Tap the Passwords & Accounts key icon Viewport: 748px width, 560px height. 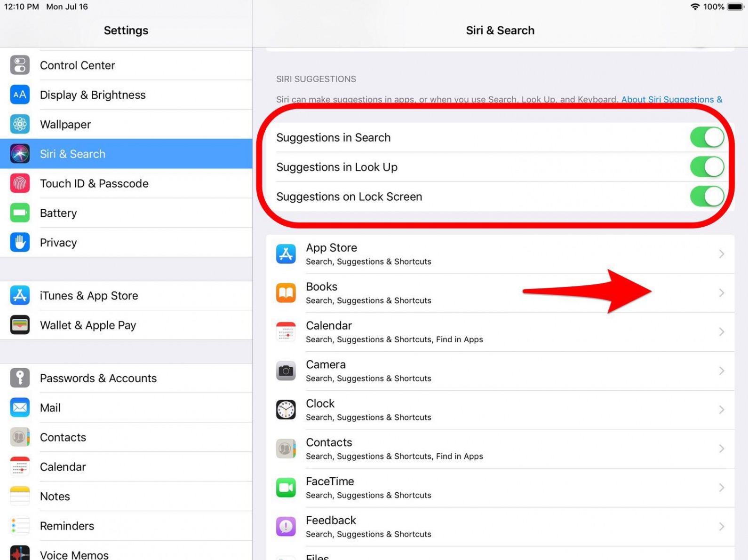[20, 379]
